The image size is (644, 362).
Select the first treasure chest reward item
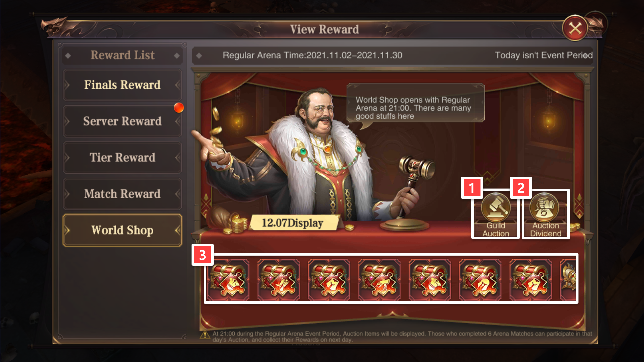(x=228, y=280)
